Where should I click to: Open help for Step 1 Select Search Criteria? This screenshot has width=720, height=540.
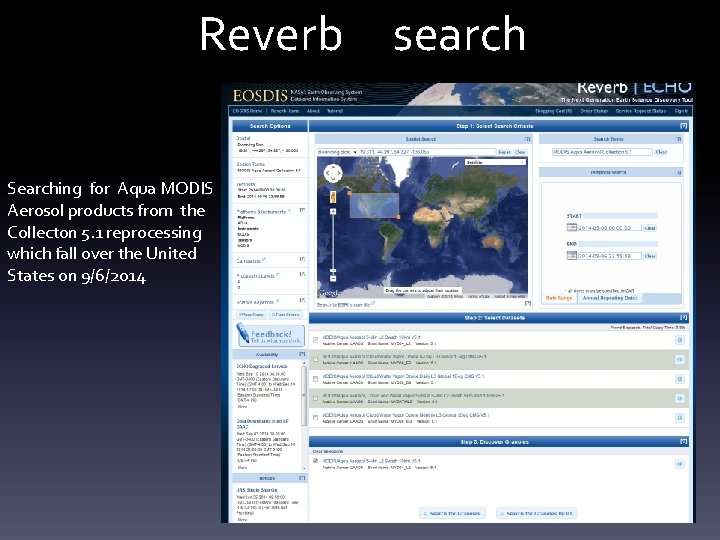pos(684,126)
